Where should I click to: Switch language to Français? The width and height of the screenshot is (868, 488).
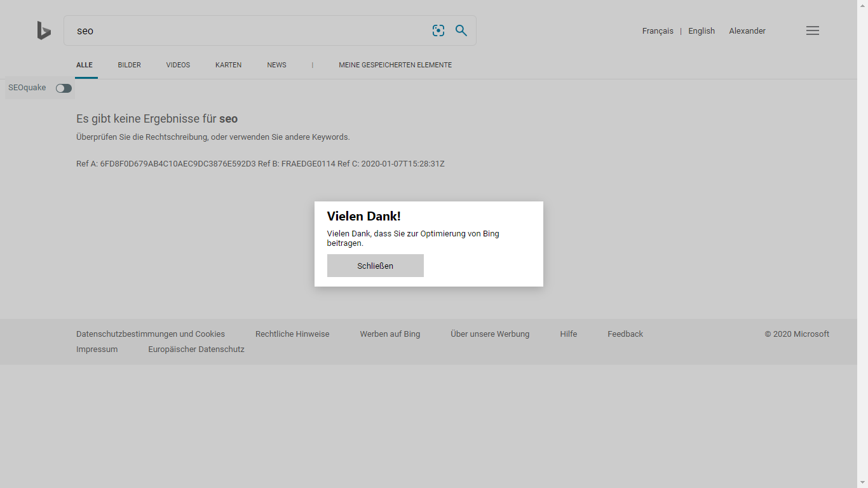click(x=658, y=31)
